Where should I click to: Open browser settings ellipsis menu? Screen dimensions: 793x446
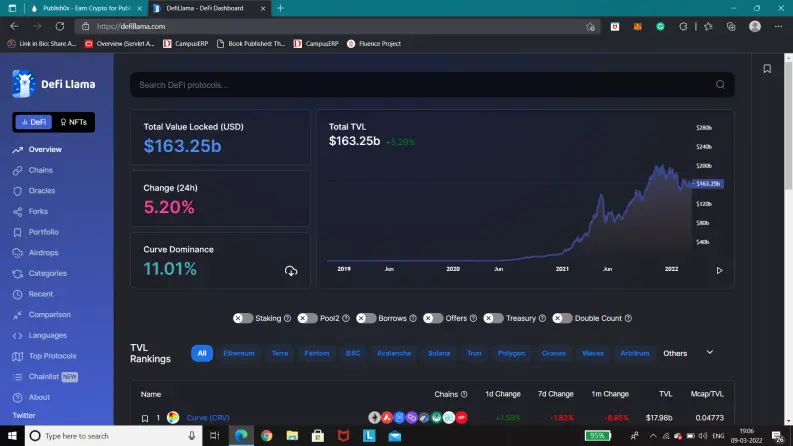[x=778, y=26]
